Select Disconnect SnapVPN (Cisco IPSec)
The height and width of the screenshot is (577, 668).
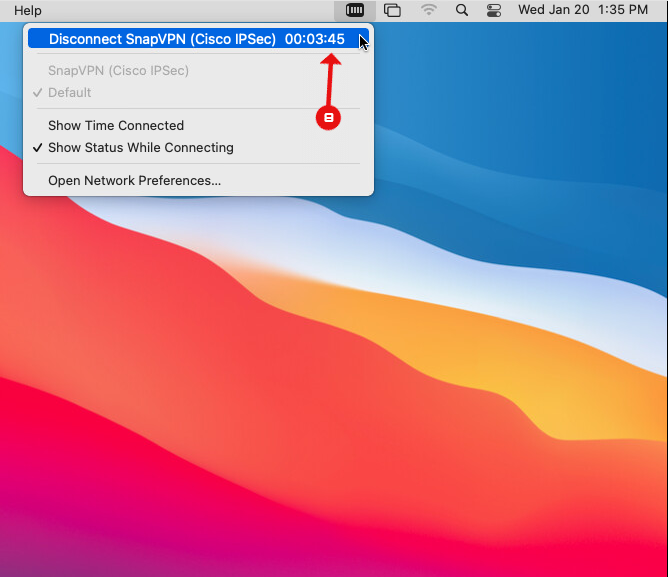(198, 39)
